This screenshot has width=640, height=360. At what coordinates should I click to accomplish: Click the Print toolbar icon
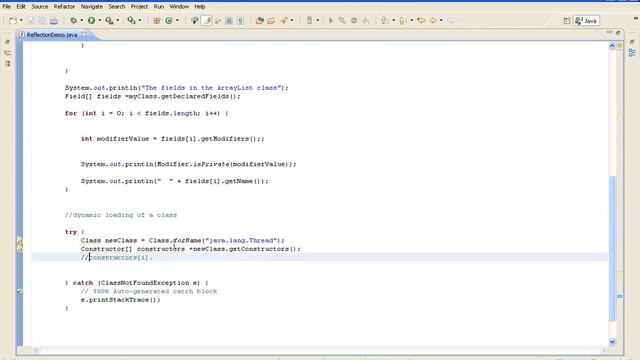53,20
